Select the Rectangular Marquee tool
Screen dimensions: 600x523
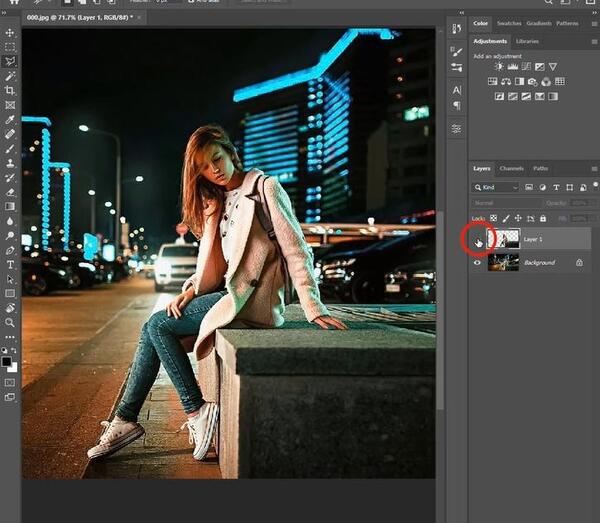click(10, 47)
